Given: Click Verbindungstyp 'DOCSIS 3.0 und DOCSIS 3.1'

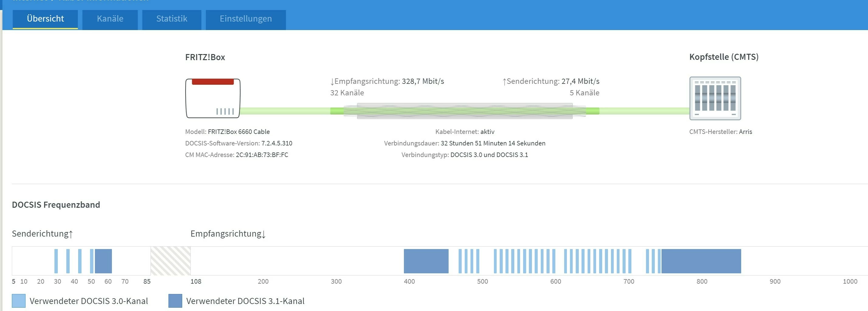Looking at the screenshot, I should [x=489, y=155].
